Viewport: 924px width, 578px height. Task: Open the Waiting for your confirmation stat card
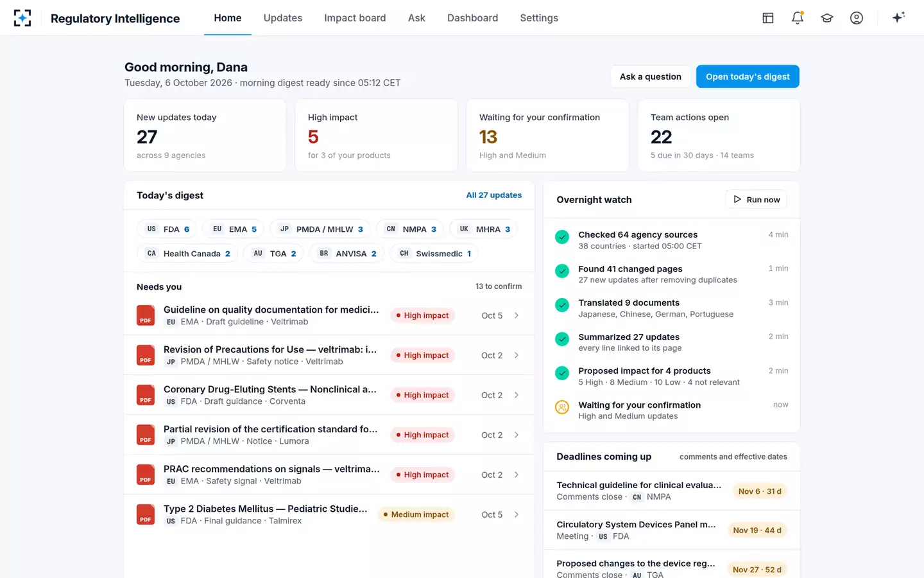[547, 136]
